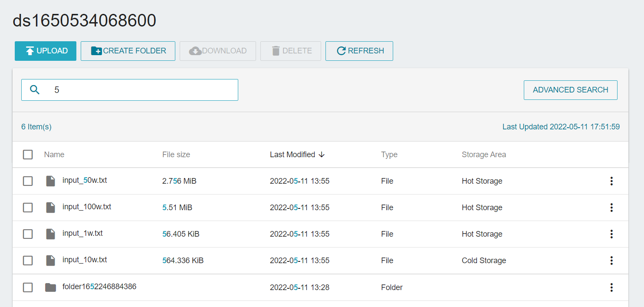This screenshot has height=307, width=644.
Task: Tick the checkbox next to folder1652246884386
Action: pos(28,287)
